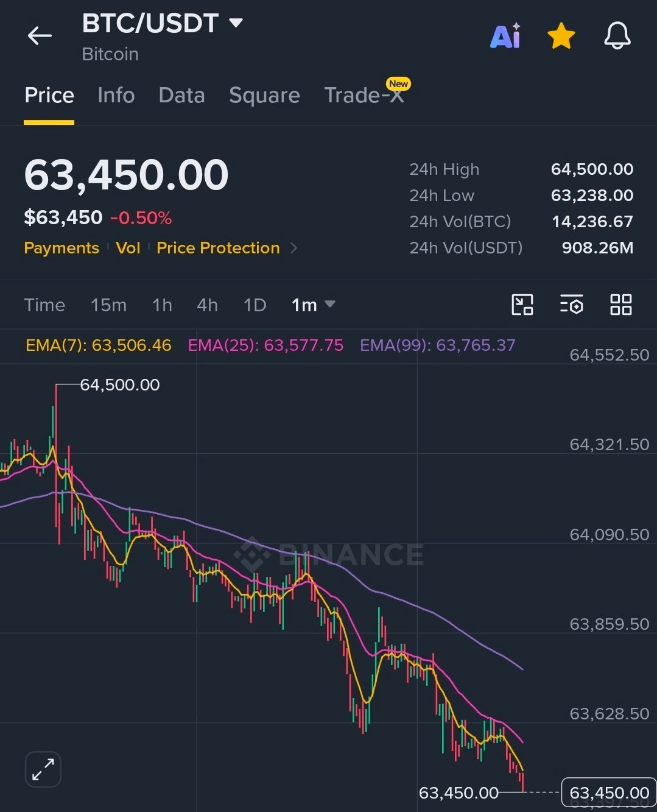Click the EMA(25): 63,577.75 indicator label

point(265,345)
